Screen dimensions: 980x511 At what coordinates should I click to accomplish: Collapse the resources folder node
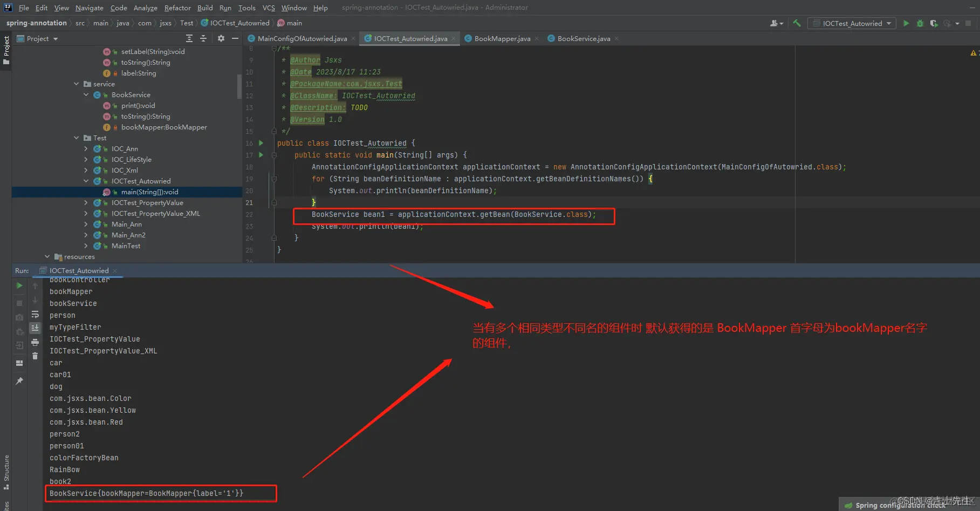click(x=47, y=257)
